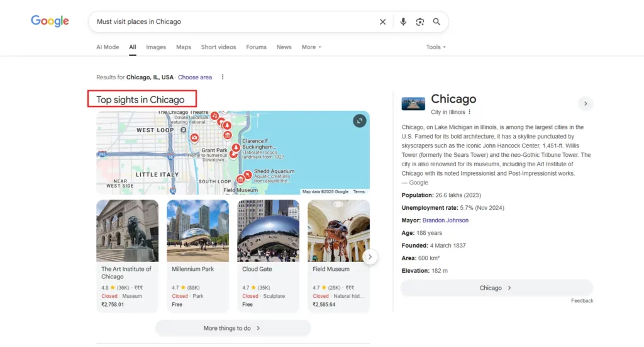Open the Cloud Gate photo card
644x347 pixels.
(268, 230)
